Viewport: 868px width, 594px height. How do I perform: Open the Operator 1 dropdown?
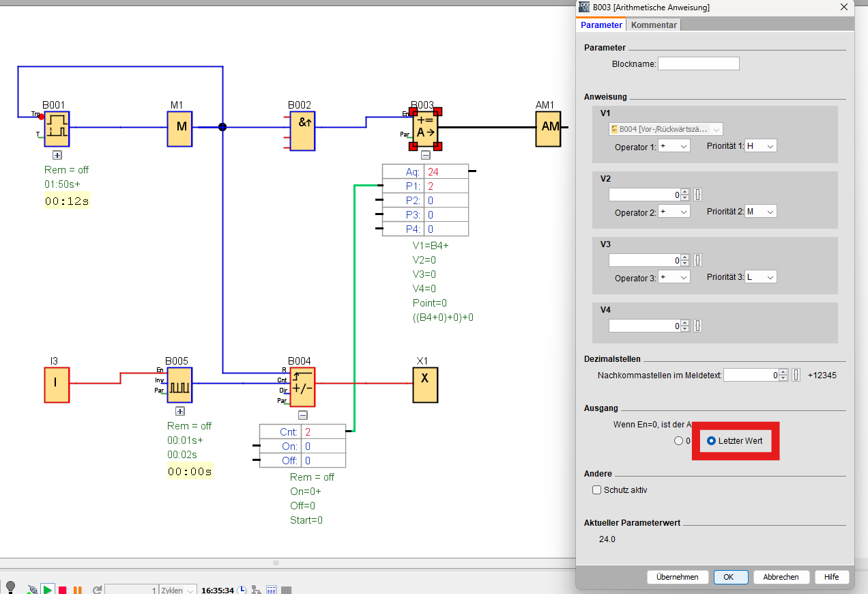point(674,146)
